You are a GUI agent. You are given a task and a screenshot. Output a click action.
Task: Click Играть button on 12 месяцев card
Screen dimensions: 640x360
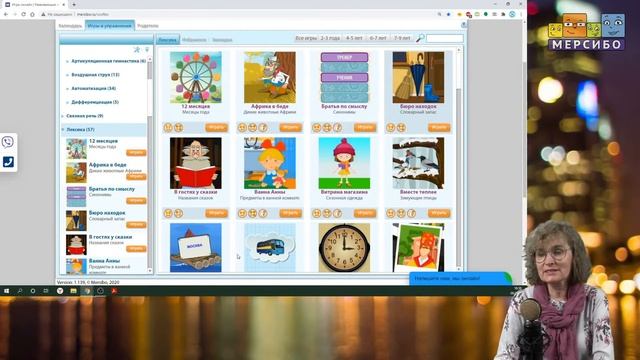[x=216, y=127]
